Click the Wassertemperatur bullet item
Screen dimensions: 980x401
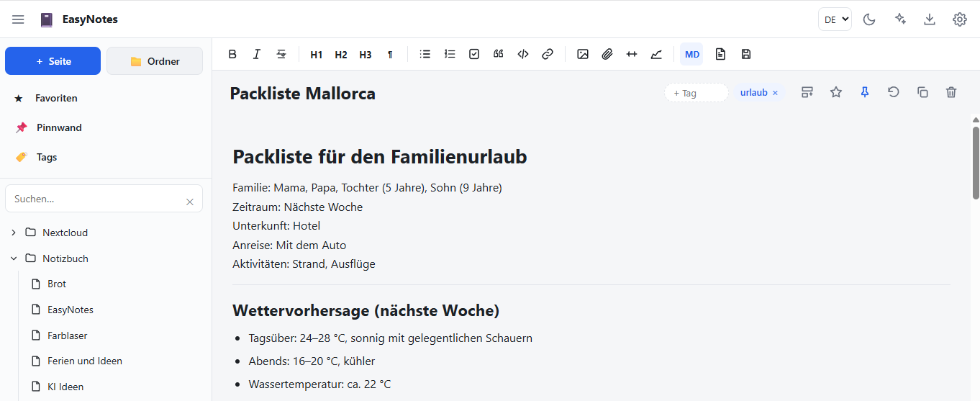click(319, 384)
